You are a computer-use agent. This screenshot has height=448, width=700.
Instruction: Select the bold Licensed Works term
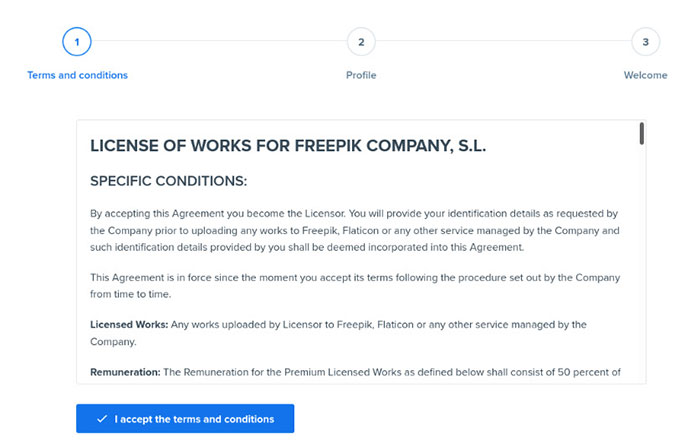point(127,325)
